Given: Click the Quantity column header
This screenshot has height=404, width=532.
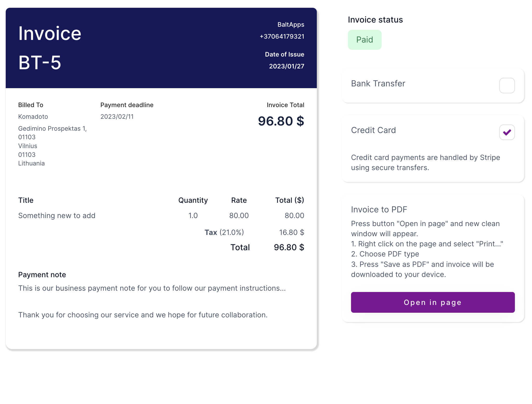Looking at the screenshot, I should pos(193,200).
